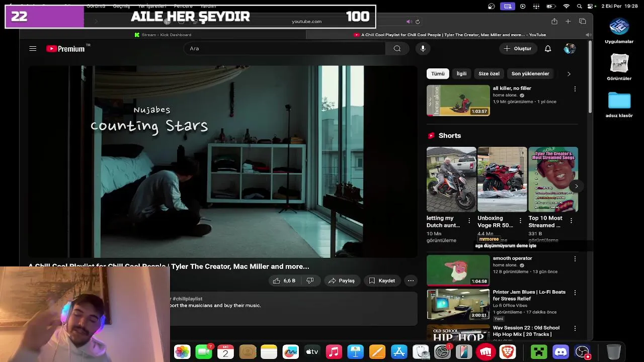Open Brave browser from the Dock
This screenshot has width=644, height=362.
point(508,351)
